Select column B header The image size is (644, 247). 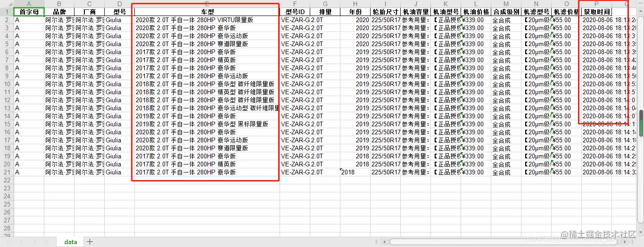pos(59,4)
